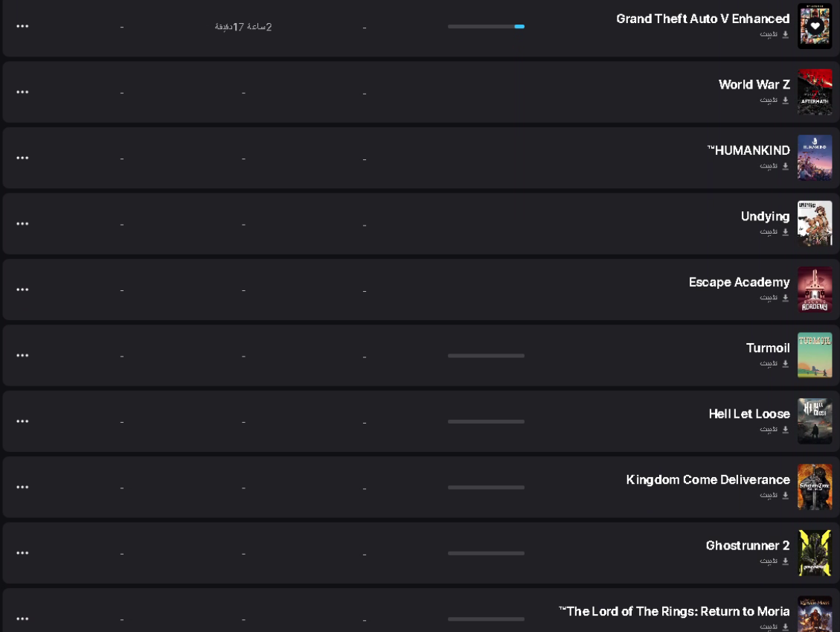
Task: Open the World War Z game title
Action: coord(754,85)
